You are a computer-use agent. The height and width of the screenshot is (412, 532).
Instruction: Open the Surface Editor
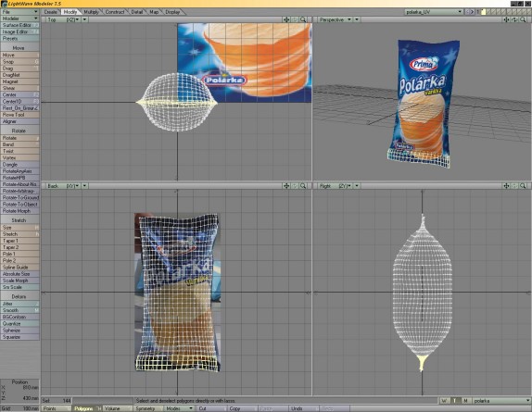click(20, 25)
